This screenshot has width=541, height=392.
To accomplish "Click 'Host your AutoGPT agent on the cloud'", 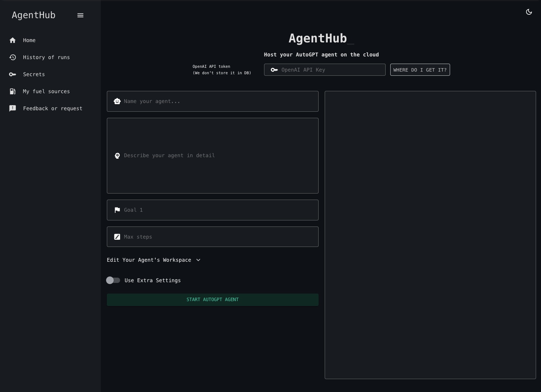I will pos(321,55).
